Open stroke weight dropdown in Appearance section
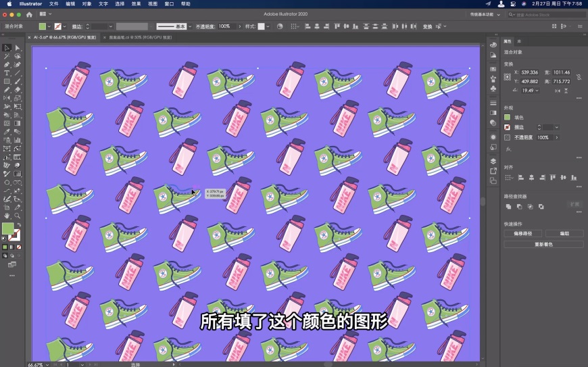 point(556,128)
